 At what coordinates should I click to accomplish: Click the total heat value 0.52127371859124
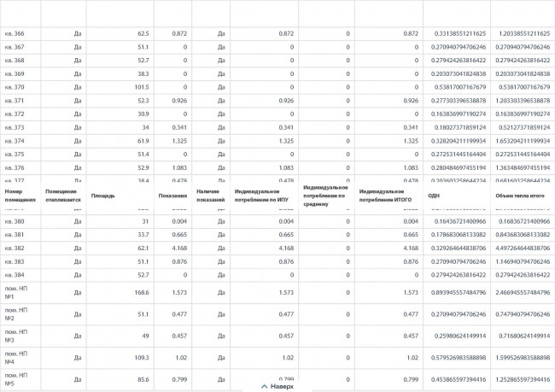click(524, 127)
